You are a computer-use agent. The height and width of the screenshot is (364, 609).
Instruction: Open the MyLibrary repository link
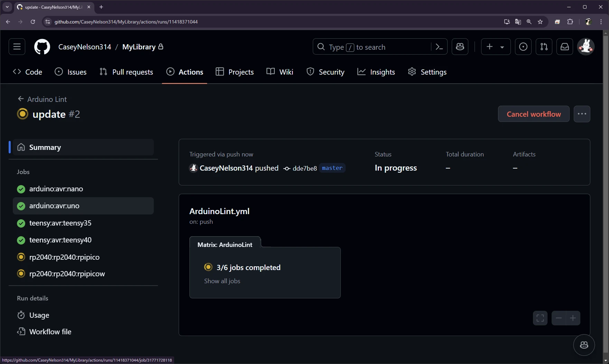coord(139,47)
